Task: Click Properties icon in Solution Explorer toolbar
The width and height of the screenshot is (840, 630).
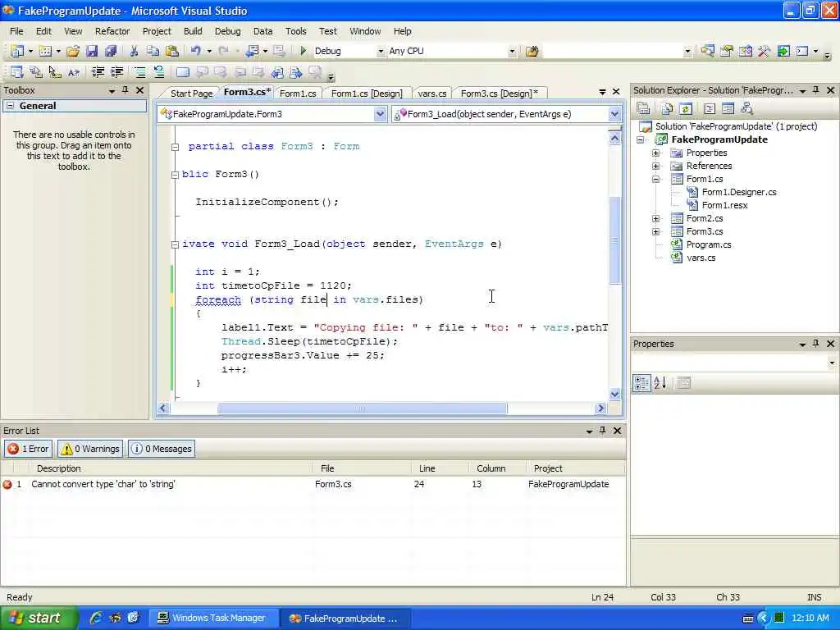Action: pyautogui.click(x=643, y=109)
